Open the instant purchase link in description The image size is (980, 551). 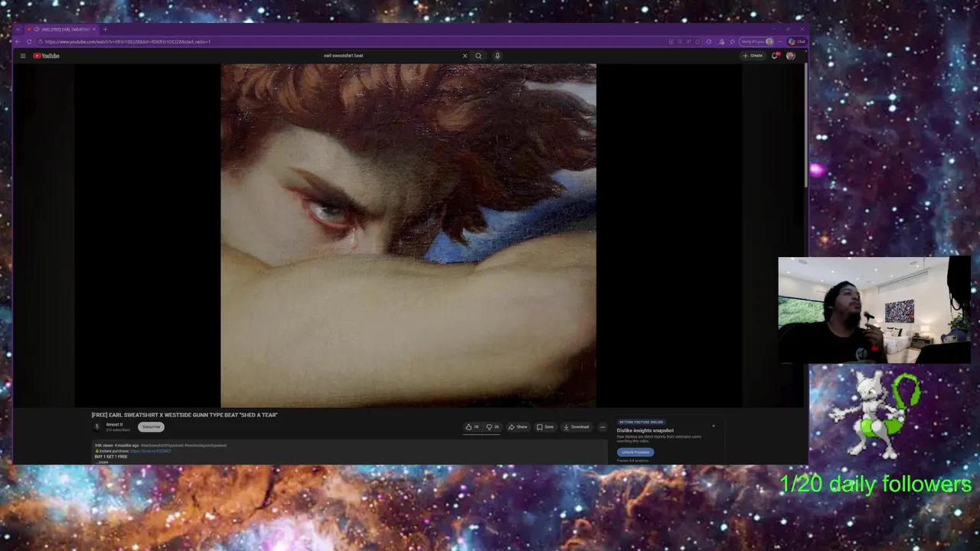151,451
